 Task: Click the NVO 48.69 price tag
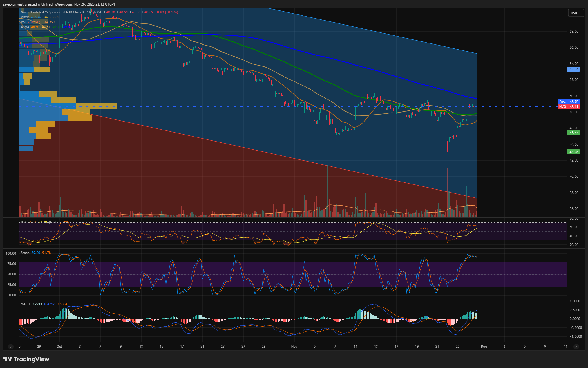coord(569,107)
